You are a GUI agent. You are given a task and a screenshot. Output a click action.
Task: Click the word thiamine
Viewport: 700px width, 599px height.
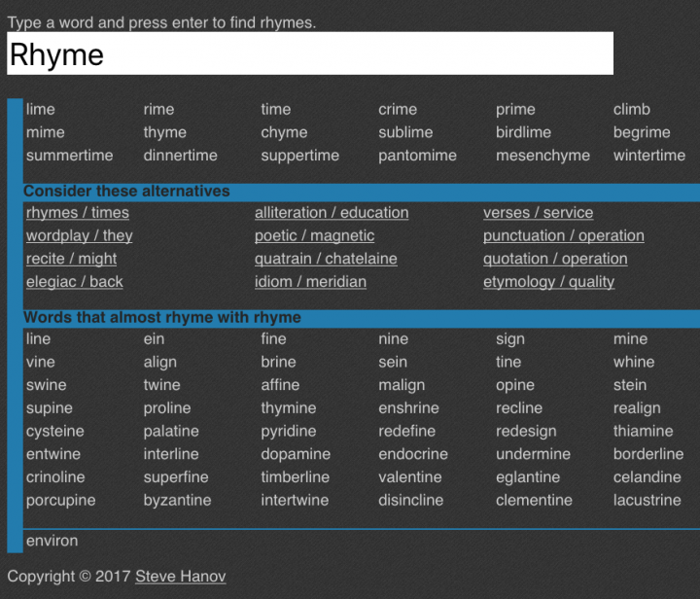coord(644,431)
